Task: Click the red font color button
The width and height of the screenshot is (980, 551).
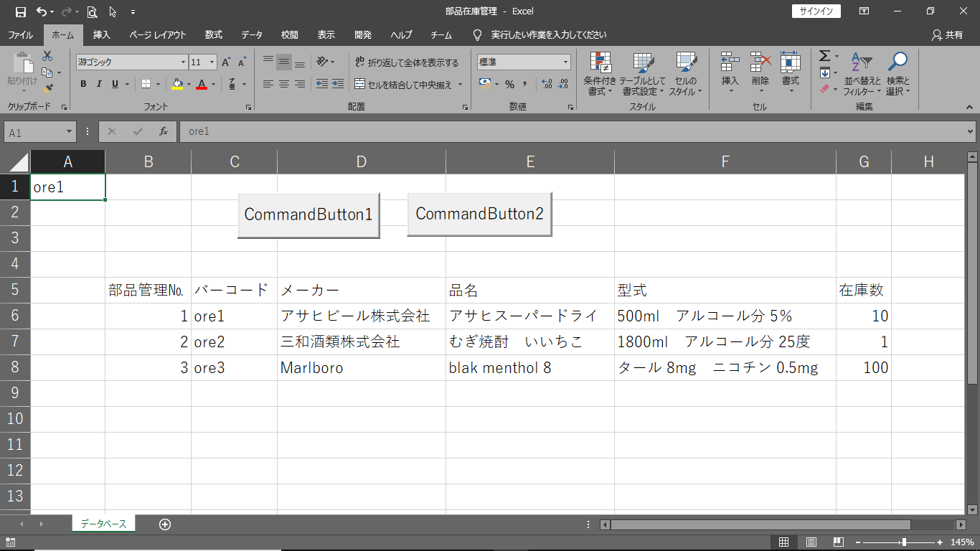Action: [x=202, y=84]
